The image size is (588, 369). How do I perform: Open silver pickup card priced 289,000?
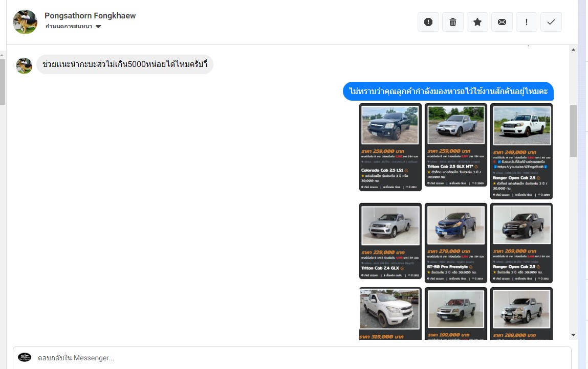(x=521, y=314)
